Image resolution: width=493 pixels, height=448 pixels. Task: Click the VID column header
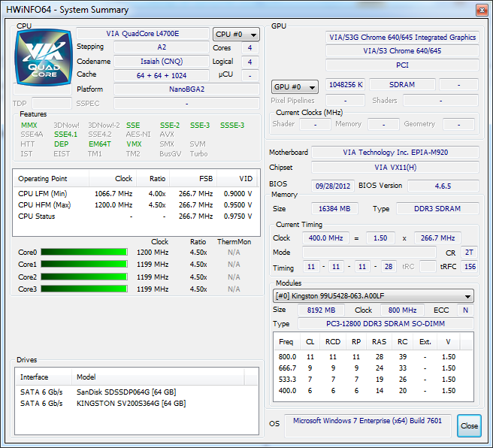click(237, 179)
